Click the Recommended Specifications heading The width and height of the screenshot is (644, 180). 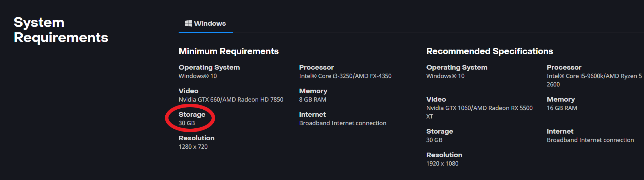tap(489, 51)
